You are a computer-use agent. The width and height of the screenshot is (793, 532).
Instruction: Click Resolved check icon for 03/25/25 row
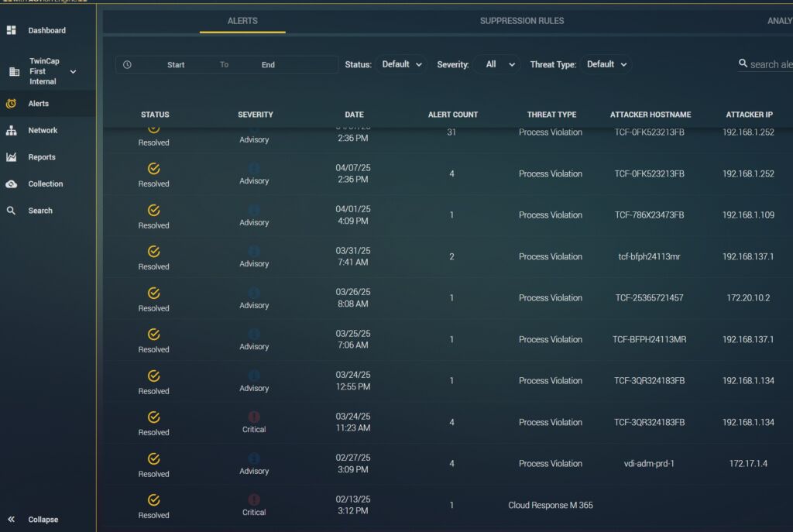[x=154, y=335]
